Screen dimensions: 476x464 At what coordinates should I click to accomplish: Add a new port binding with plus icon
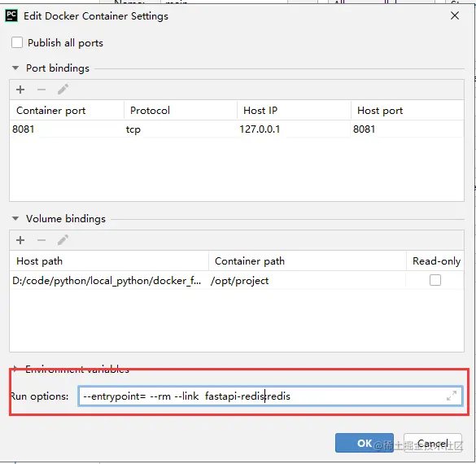pyautogui.click(x=20, y=90)
